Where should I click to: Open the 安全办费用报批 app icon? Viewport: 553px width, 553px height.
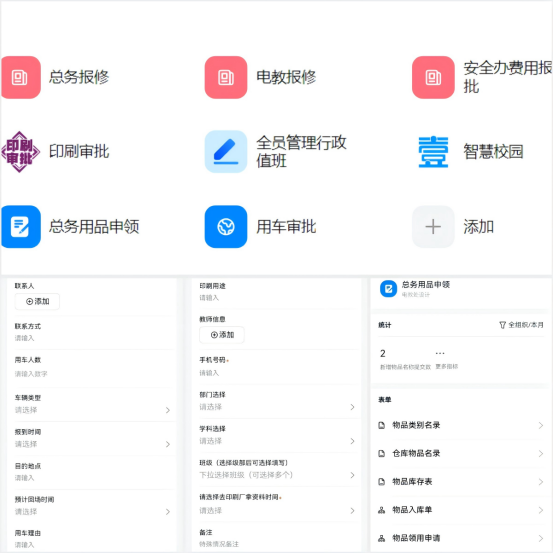tap(433, 77)
